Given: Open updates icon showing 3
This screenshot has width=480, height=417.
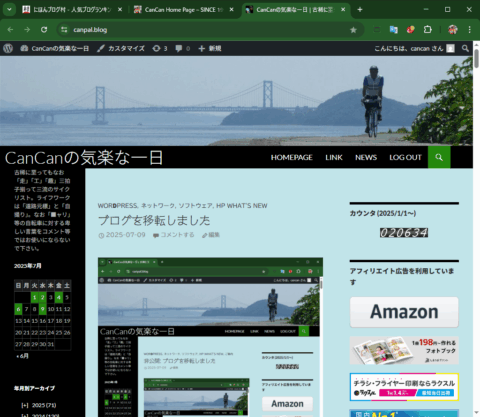Looking at the screenshot, I should 160,49.
